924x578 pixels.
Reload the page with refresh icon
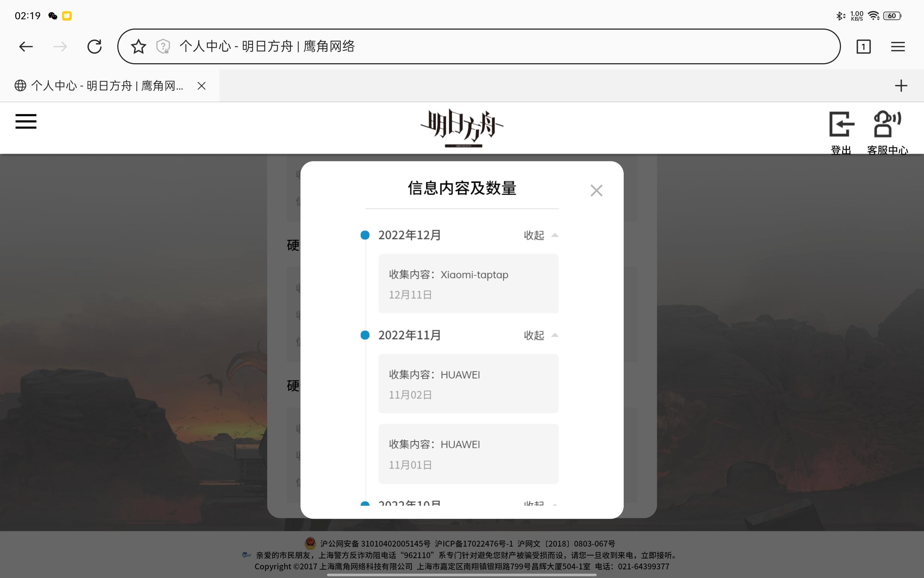[94, 47]
